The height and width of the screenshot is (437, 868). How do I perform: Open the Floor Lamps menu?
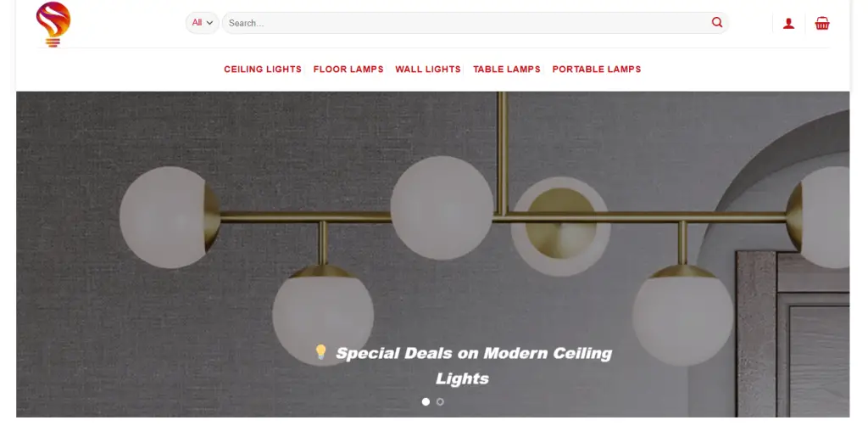click(x=348, y=70)
